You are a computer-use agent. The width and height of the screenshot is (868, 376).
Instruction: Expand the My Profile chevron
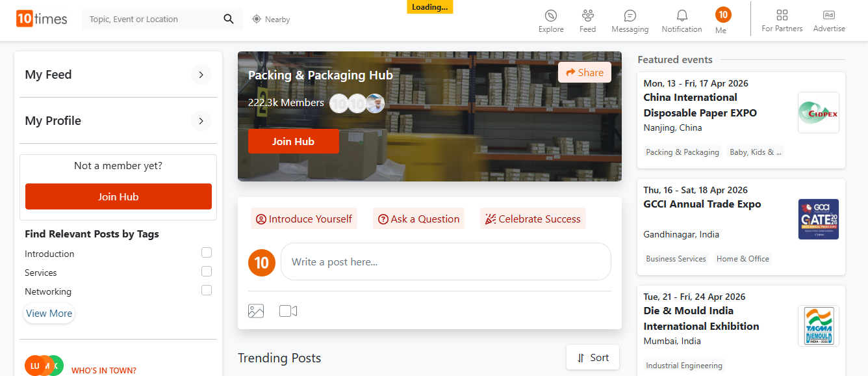coord(201,121)
